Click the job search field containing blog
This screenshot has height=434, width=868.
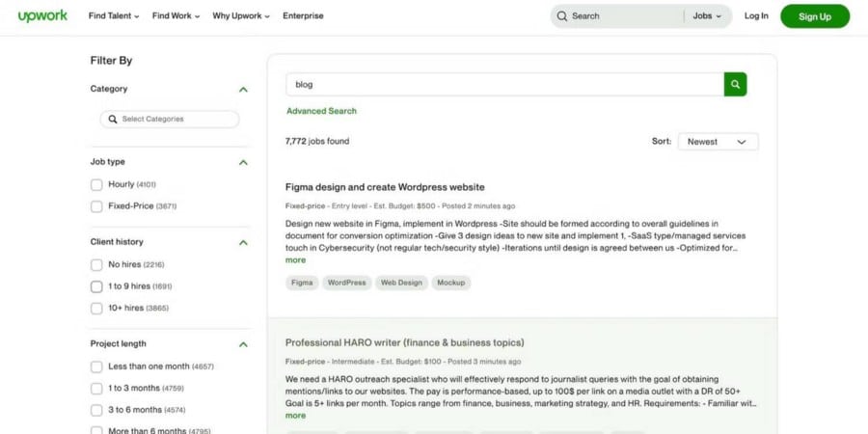point(504,84)
